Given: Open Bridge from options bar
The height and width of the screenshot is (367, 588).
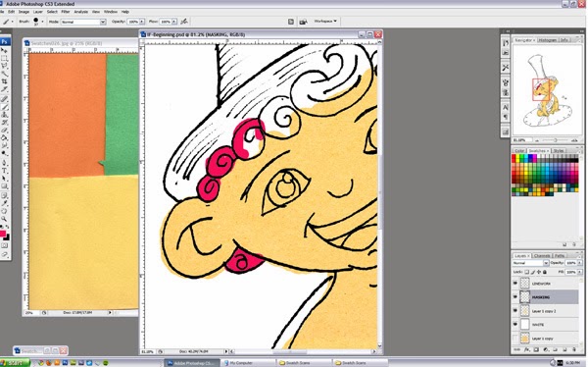Looking at the screenshot, I should (x=303, y=22).
